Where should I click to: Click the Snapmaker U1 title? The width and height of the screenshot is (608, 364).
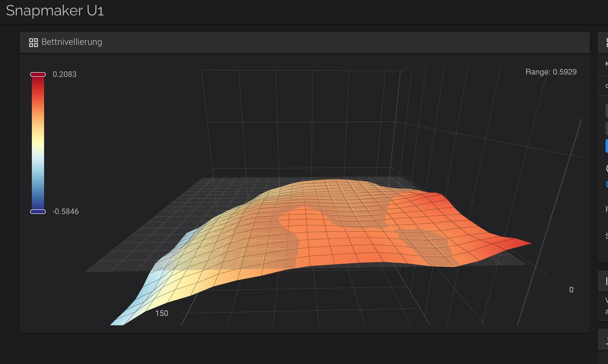pos(55,11)
